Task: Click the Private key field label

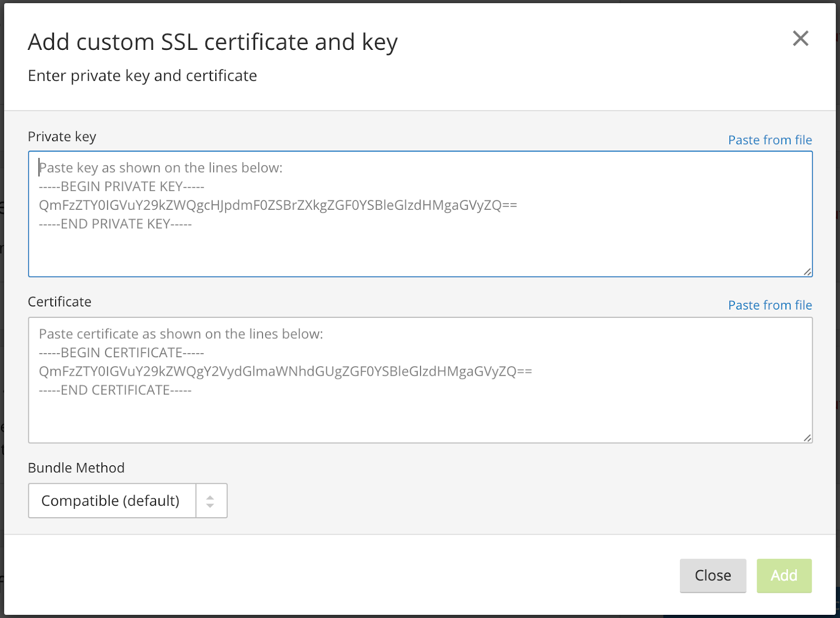Action: pyautogui.click(x=62, y=137)
